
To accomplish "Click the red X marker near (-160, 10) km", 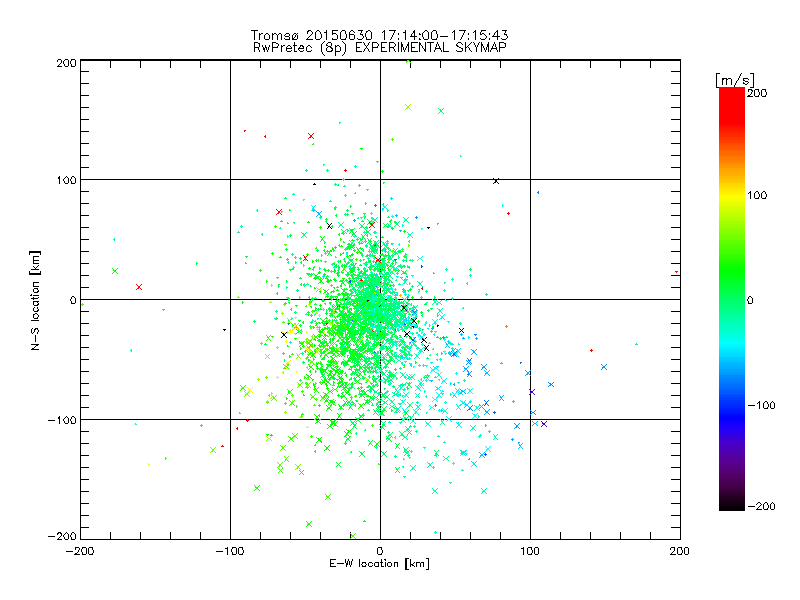I will pos(139,287).
